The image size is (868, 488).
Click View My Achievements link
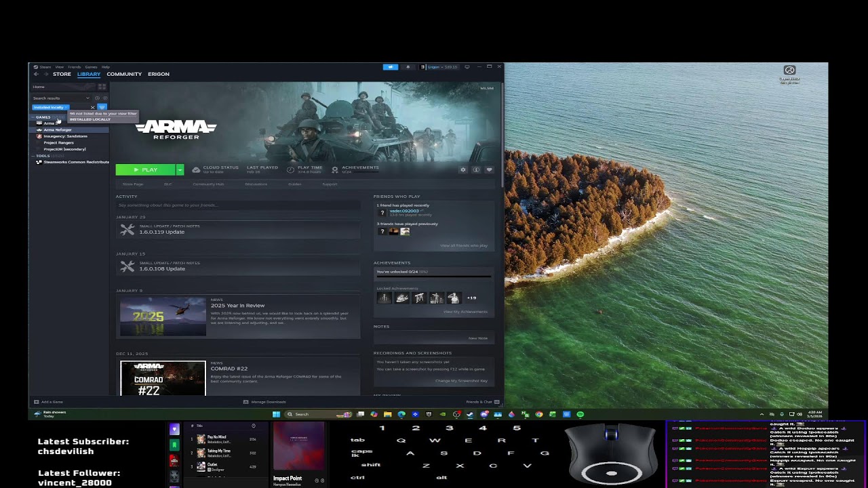click(465, 312)
